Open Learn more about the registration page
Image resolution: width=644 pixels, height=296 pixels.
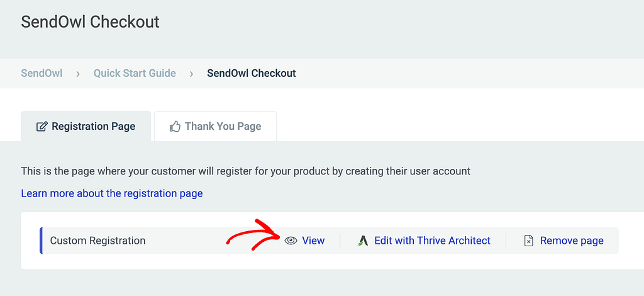pos(112,193)
